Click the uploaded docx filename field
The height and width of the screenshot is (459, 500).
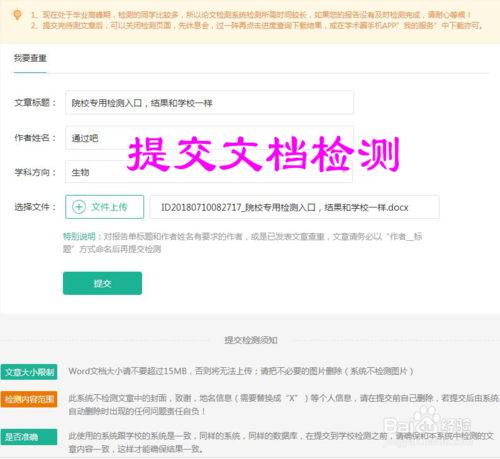(294, 207)
